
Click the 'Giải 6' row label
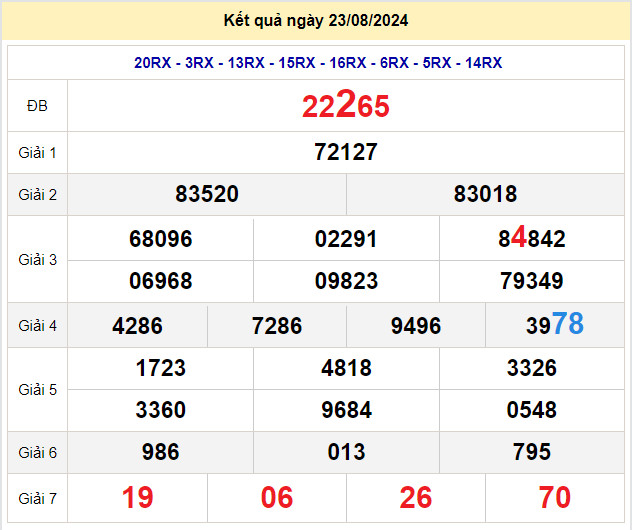(x=37, y=453)
